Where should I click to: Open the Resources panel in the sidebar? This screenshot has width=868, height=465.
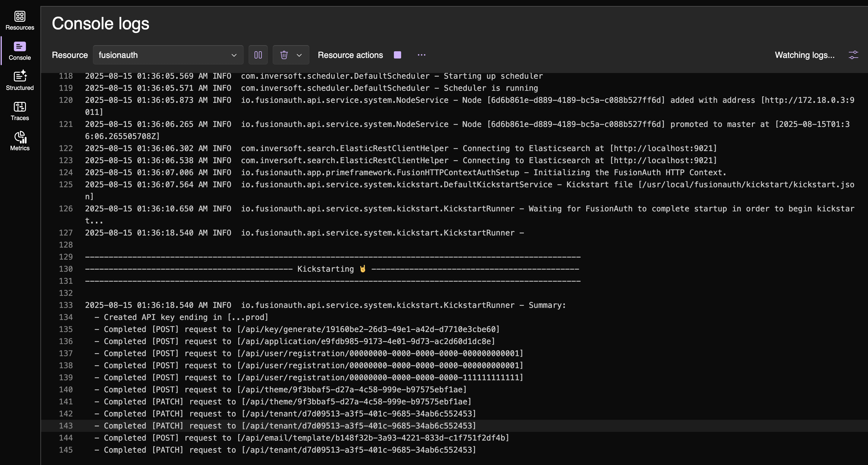(20, 20)
